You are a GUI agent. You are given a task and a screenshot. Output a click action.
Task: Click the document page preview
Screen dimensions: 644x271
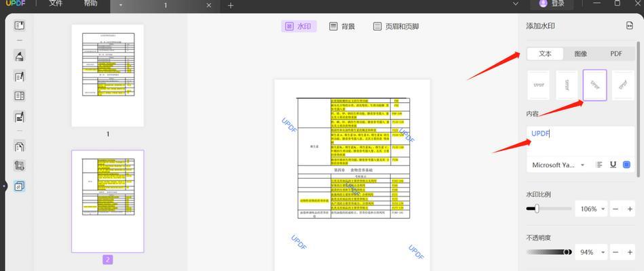tap(352, 175)
